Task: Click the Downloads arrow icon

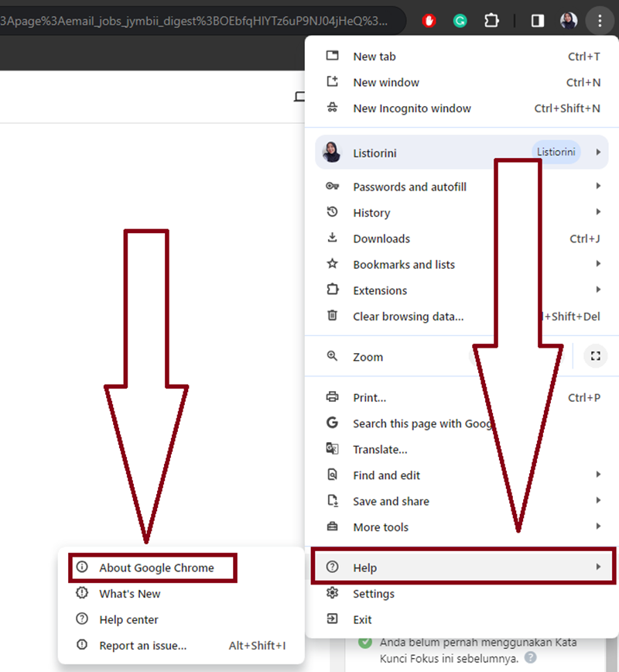Action: tap(333, 238)
